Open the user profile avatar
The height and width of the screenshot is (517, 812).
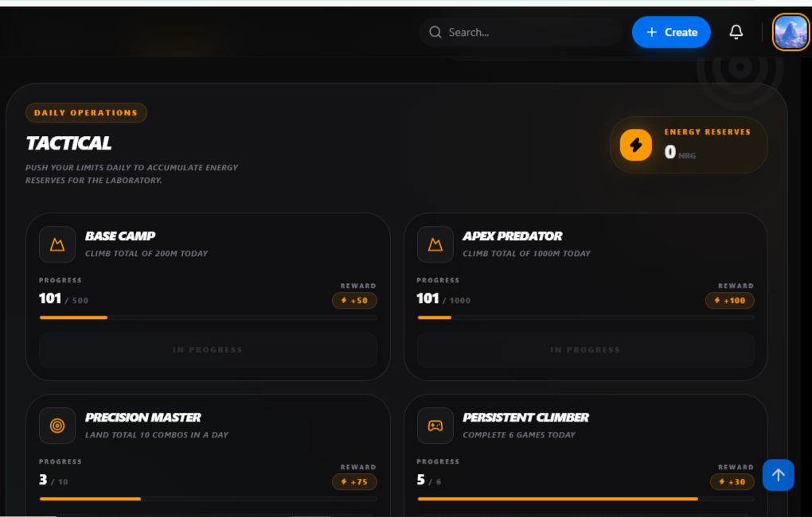point(791,32)
